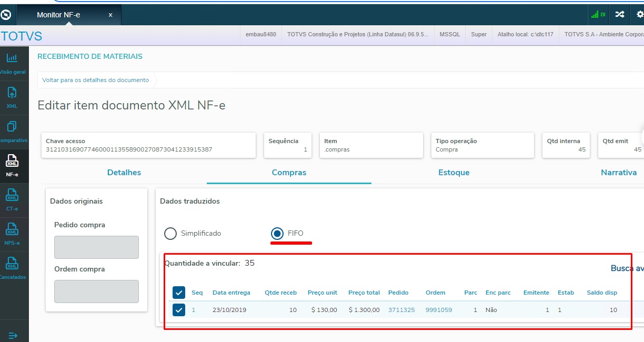Viewport: 644px width, 342px height.
Task: Click the Ordem compra input field
Action: (x=96, y=291)
